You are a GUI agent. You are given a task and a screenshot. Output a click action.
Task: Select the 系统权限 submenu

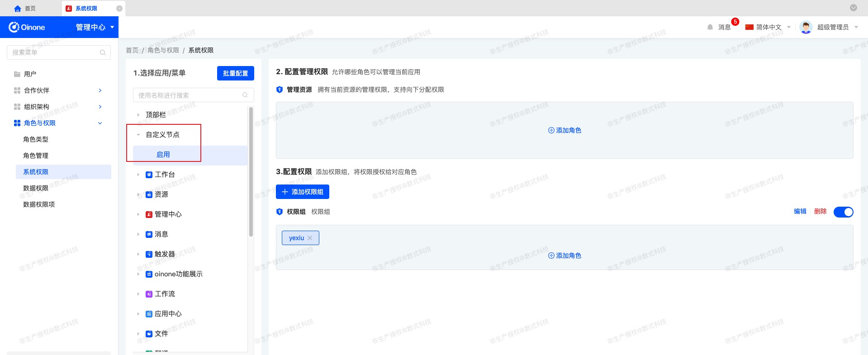(63, 172)
